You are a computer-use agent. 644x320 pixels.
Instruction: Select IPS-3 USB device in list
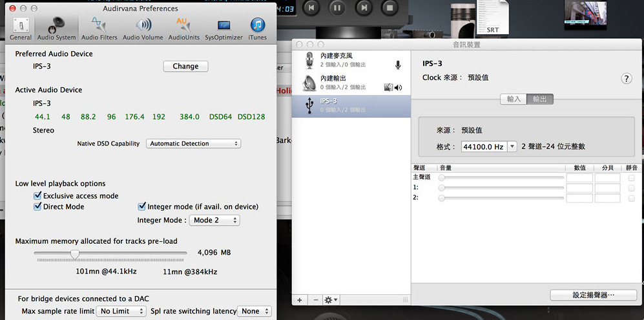tap(351, 106)
